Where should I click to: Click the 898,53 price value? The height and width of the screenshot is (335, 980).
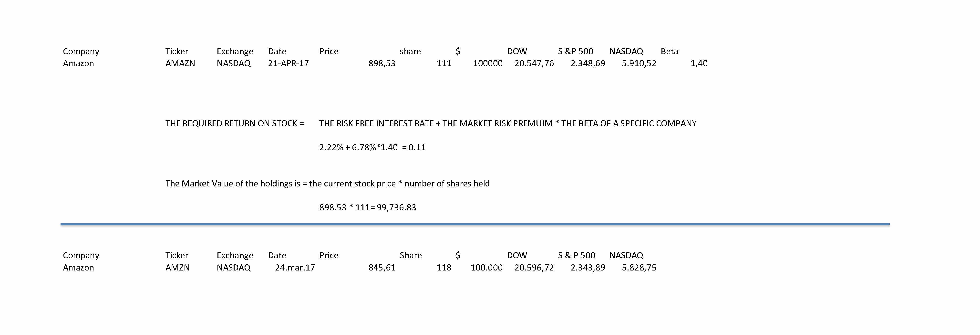382,63
